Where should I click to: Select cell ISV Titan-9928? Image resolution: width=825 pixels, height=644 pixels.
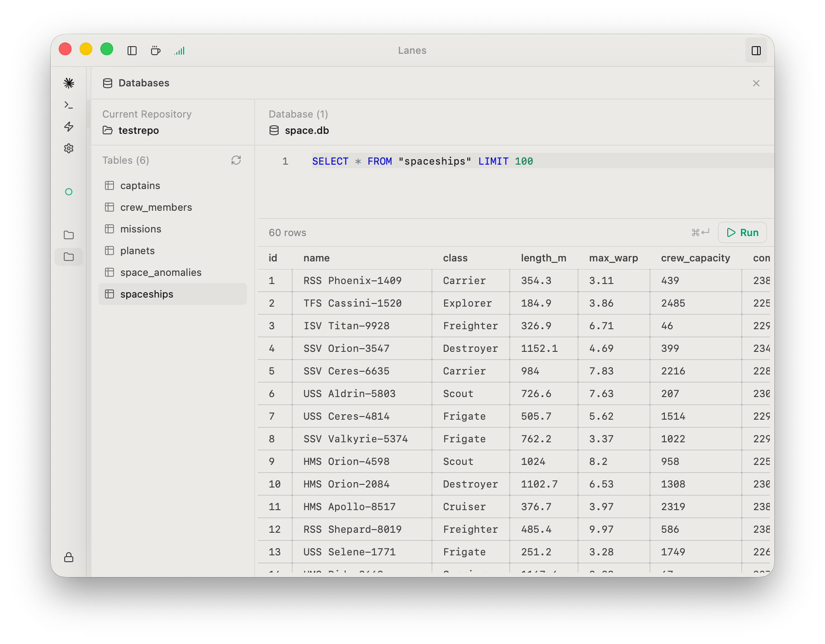click(362, 326)
